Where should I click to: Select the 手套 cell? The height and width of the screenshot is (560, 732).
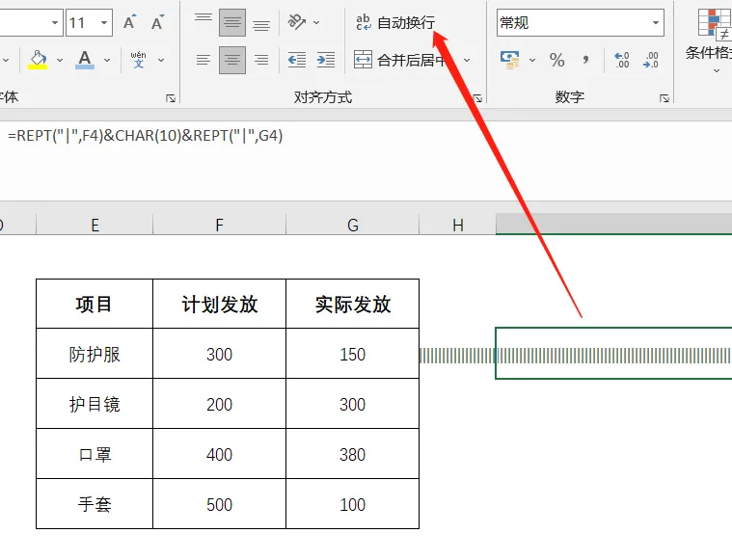(95, 504)
